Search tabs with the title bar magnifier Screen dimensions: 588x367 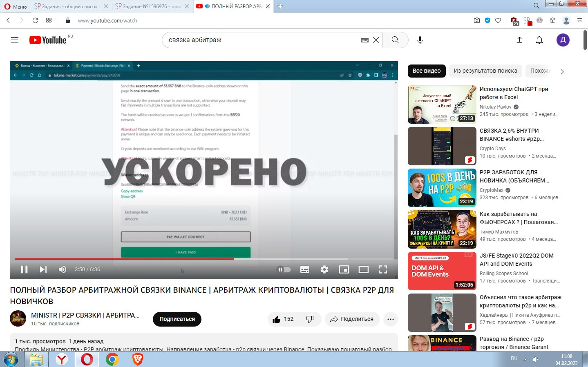536,6
